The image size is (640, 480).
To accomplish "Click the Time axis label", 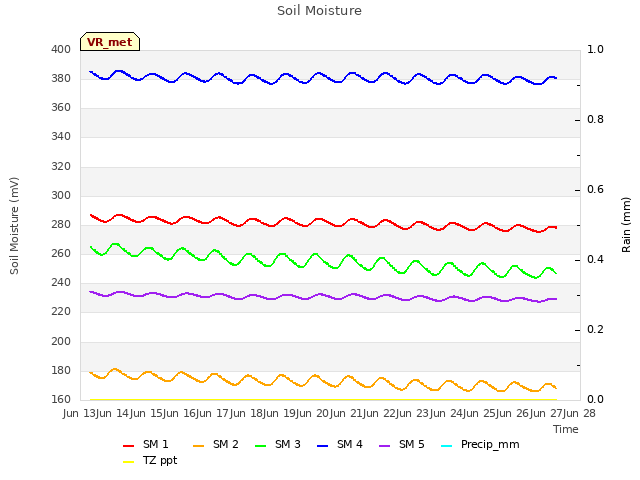I will click(x=566, y=429).
